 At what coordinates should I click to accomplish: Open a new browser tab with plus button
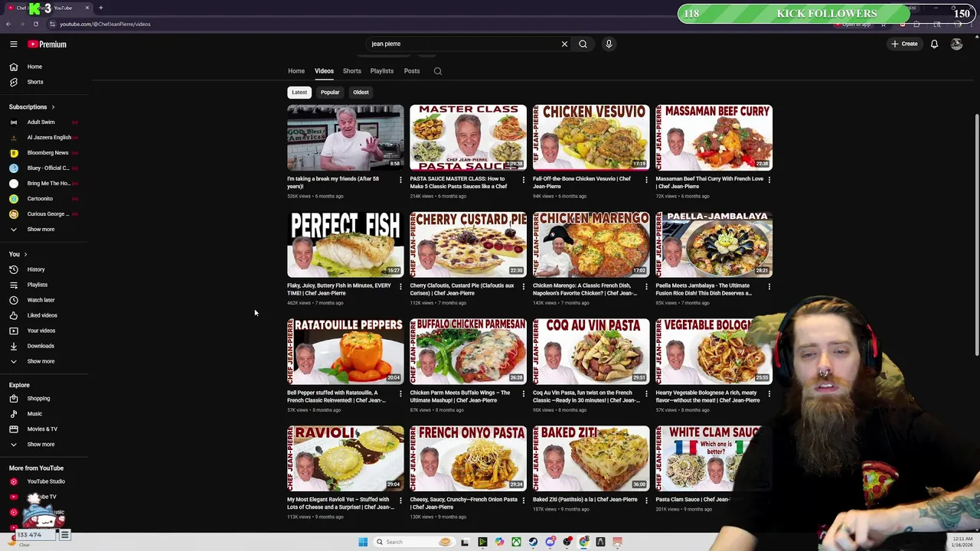tap(100, 8)
